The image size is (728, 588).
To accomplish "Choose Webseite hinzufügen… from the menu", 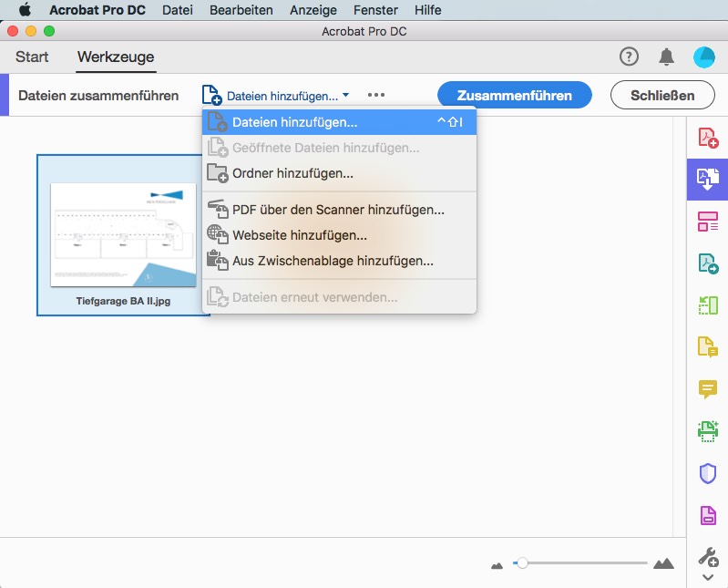I will (x=339, y=235).
